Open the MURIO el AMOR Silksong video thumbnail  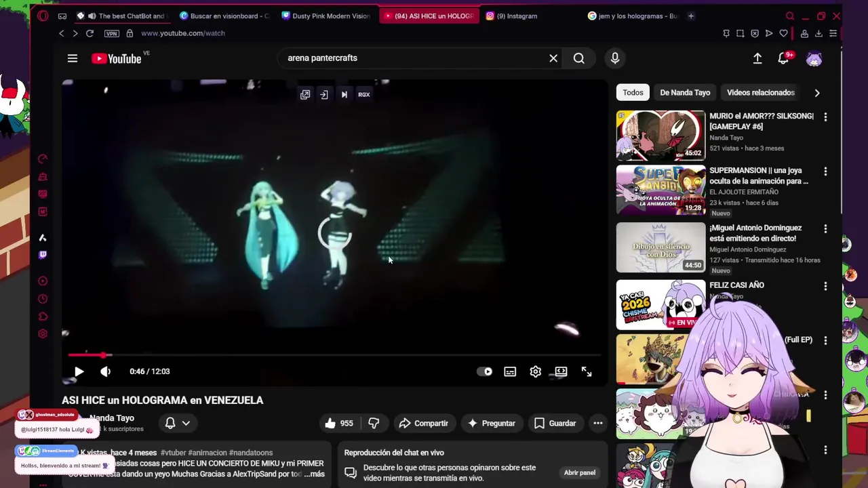pyautogui.click(x=660, y=136)
